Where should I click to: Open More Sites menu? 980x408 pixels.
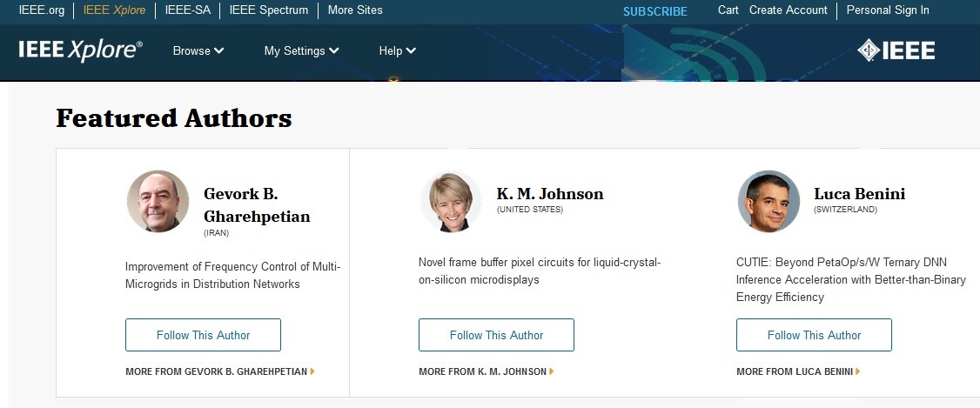click(x=355, y=10)
